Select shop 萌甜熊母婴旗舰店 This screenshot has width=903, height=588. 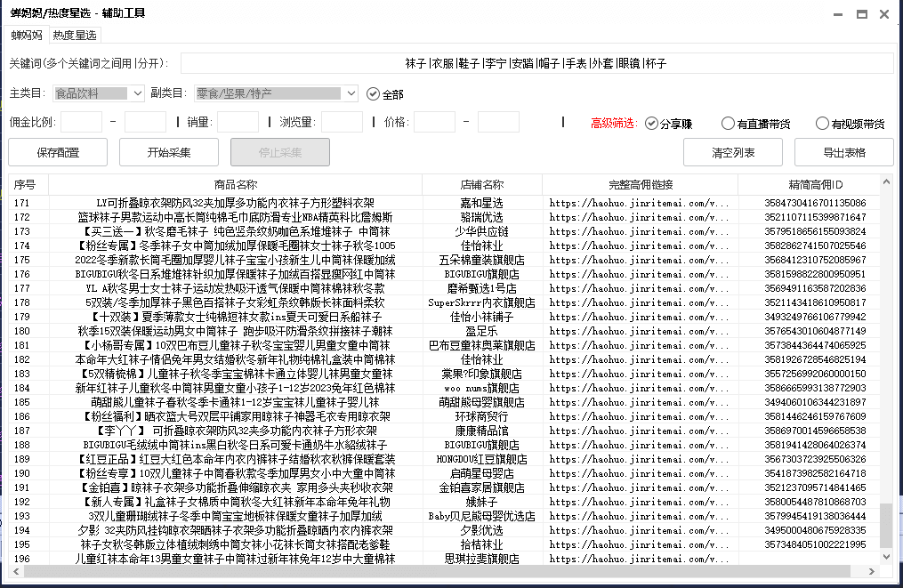482,402
